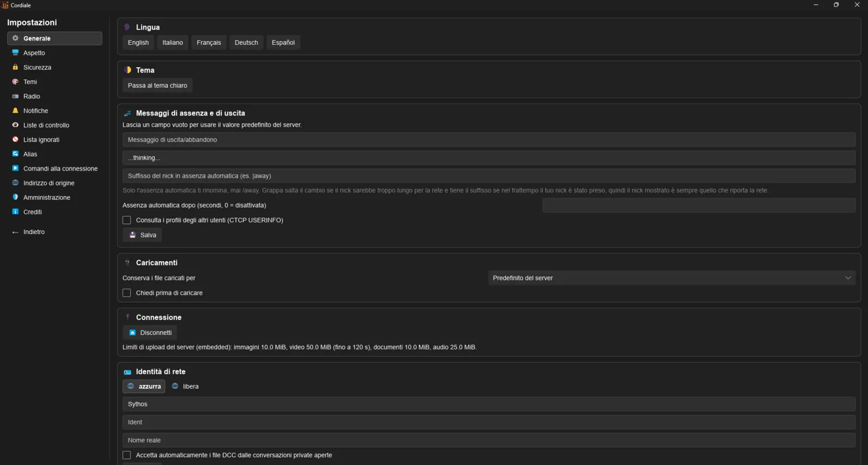The height and width of the screenshot is (465, 868).
Task: Click the icon beside Alias
Action: (x=15, y=154)
